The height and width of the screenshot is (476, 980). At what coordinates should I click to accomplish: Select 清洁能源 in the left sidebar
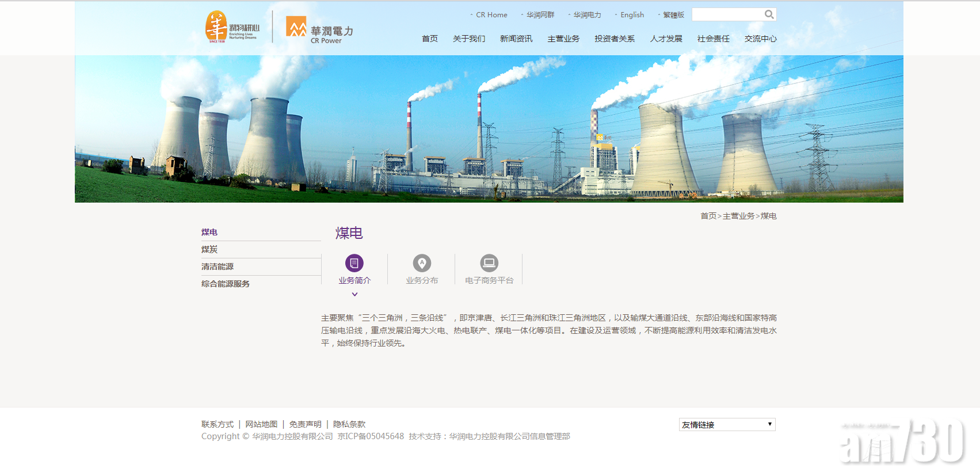(x=218, y=266)
